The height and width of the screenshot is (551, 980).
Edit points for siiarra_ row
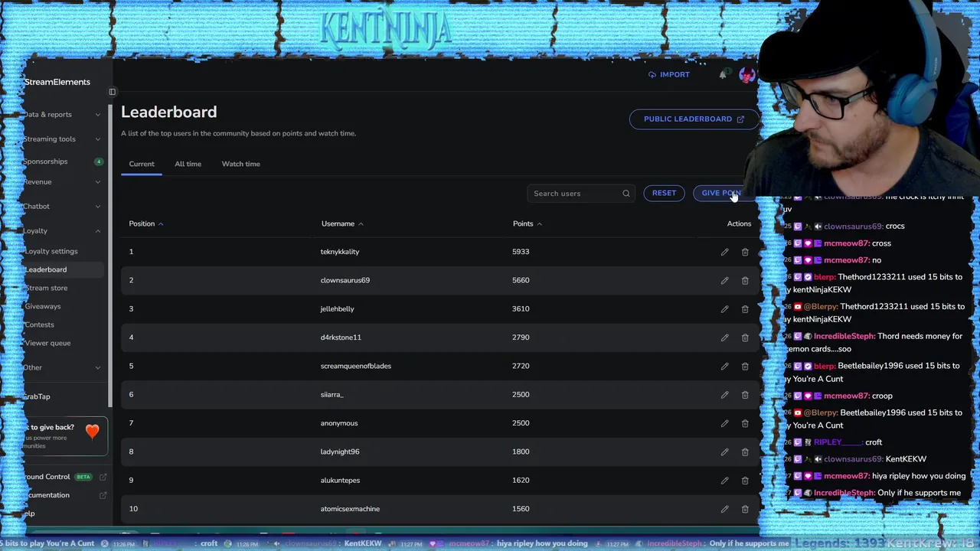coord(724,395)
